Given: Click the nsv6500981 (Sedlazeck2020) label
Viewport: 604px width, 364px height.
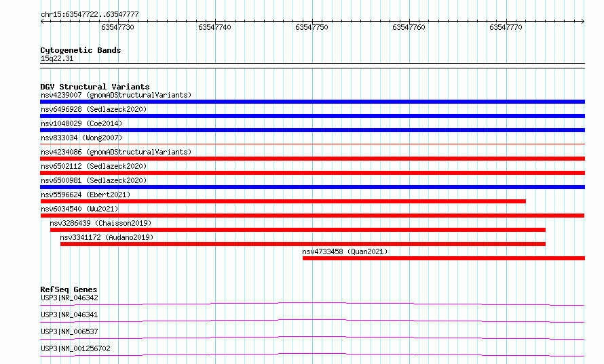Looking at the screenshot, I should pos(94,180).
